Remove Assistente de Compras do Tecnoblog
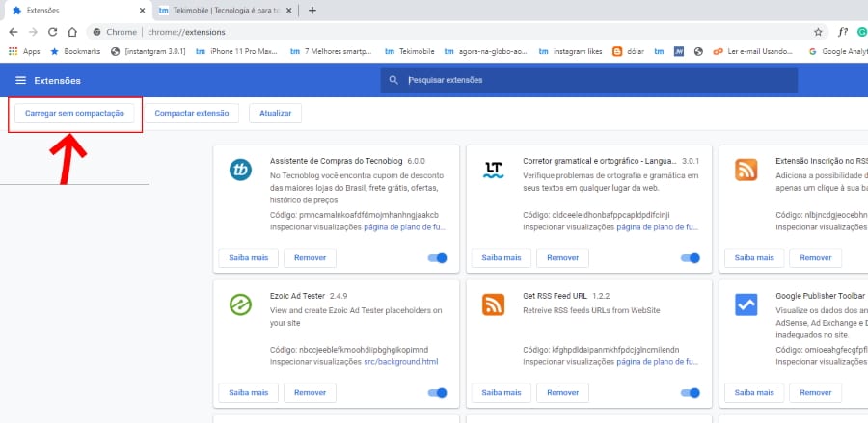Image resolution: width=868 pixels, height=423 pixels. click(310, 257)
